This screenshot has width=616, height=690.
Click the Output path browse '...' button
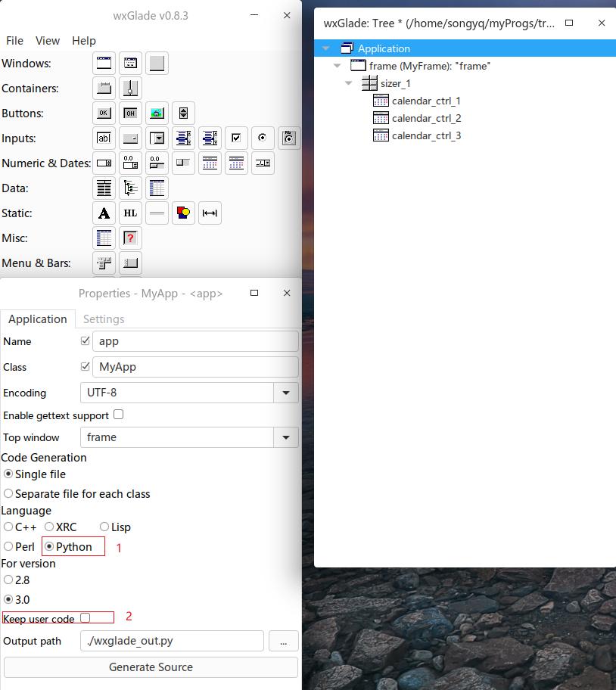point(283,641)
